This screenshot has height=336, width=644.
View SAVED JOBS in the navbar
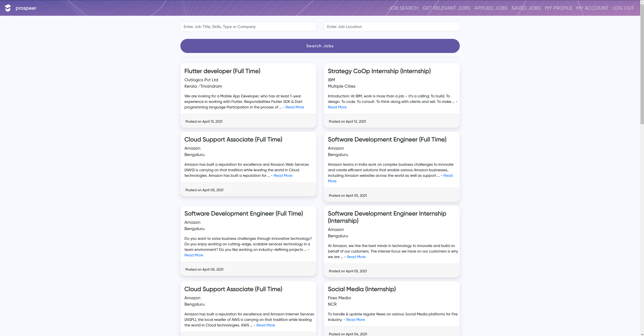[526, 8]
